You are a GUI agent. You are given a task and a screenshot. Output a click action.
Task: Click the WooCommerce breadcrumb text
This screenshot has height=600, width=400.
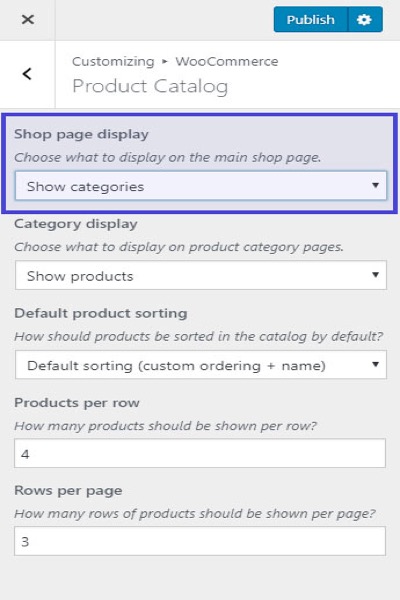227,61
